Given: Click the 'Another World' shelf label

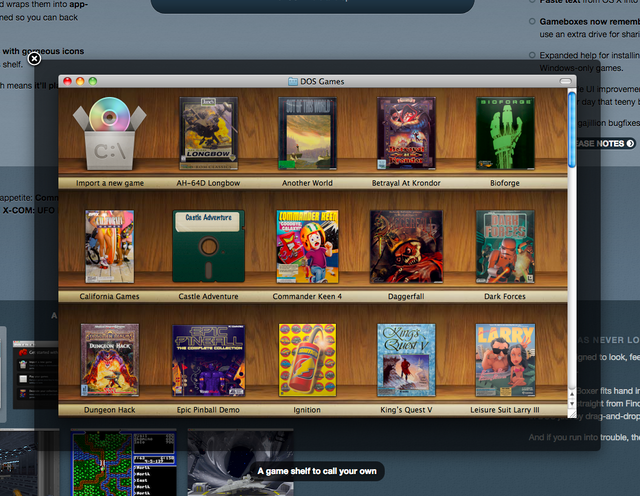Looking at the screenshot, I should pyautogui.click(x=307, y=183).
